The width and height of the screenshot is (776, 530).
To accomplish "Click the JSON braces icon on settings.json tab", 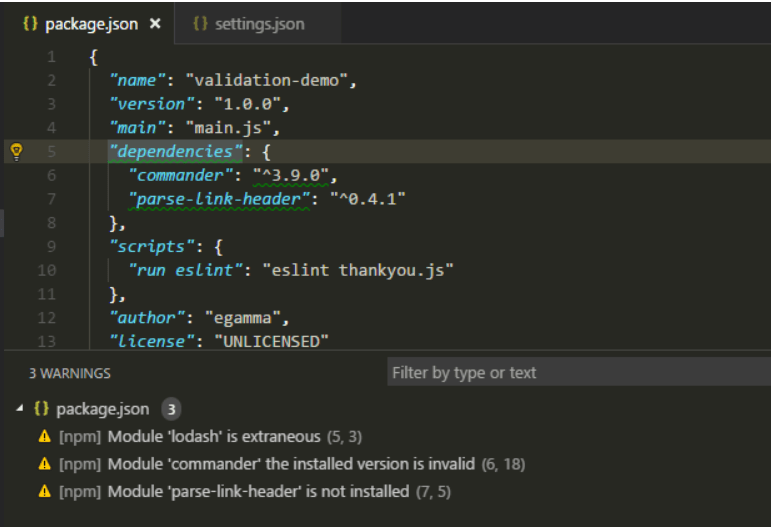I will [x=200, y=23].
